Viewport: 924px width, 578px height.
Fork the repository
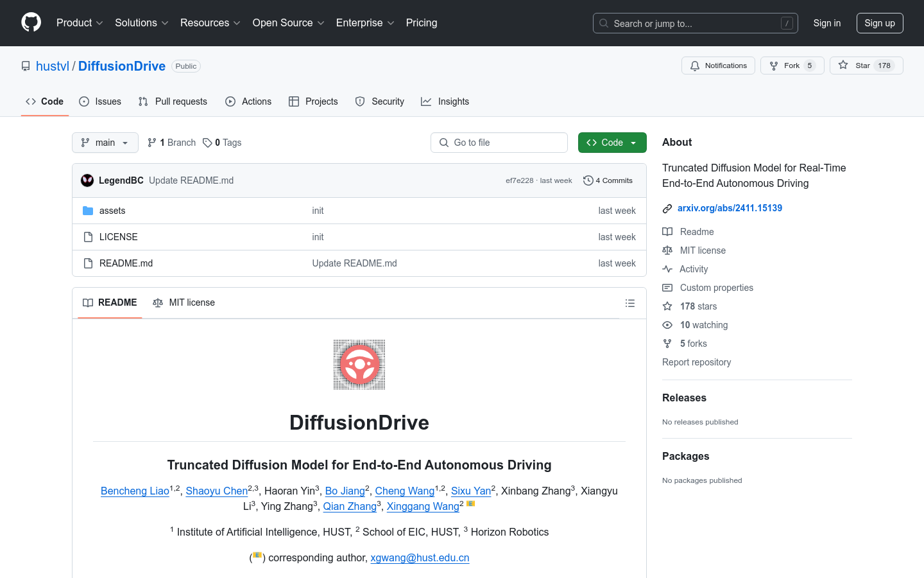(792, 66)
